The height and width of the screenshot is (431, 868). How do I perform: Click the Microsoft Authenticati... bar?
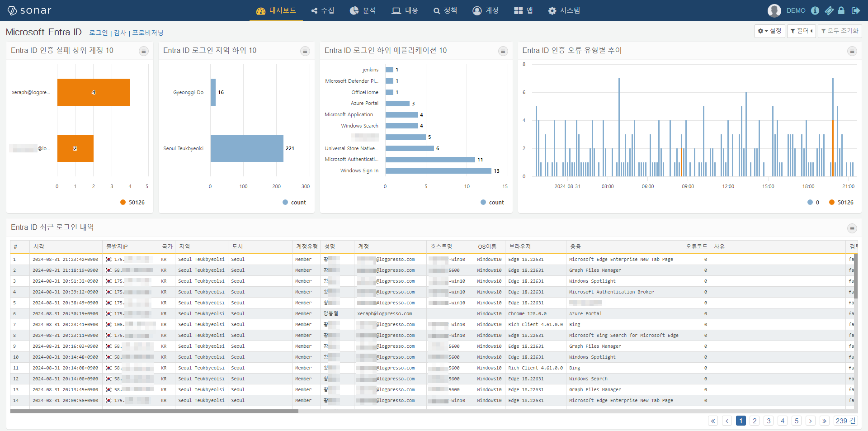(x=430, y=160)
